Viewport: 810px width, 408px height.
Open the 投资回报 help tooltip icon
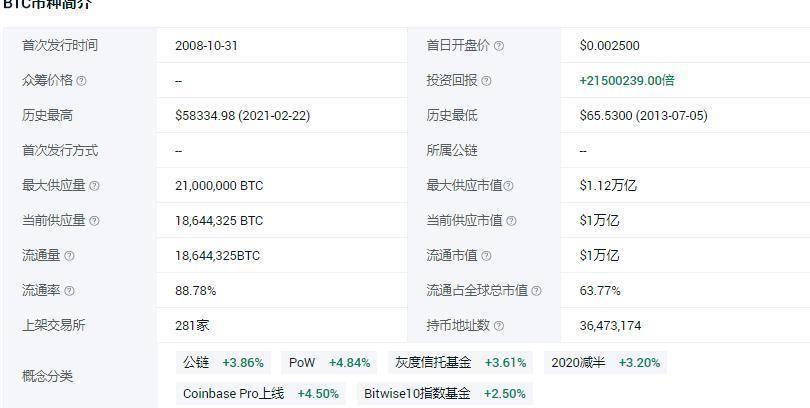486,81
